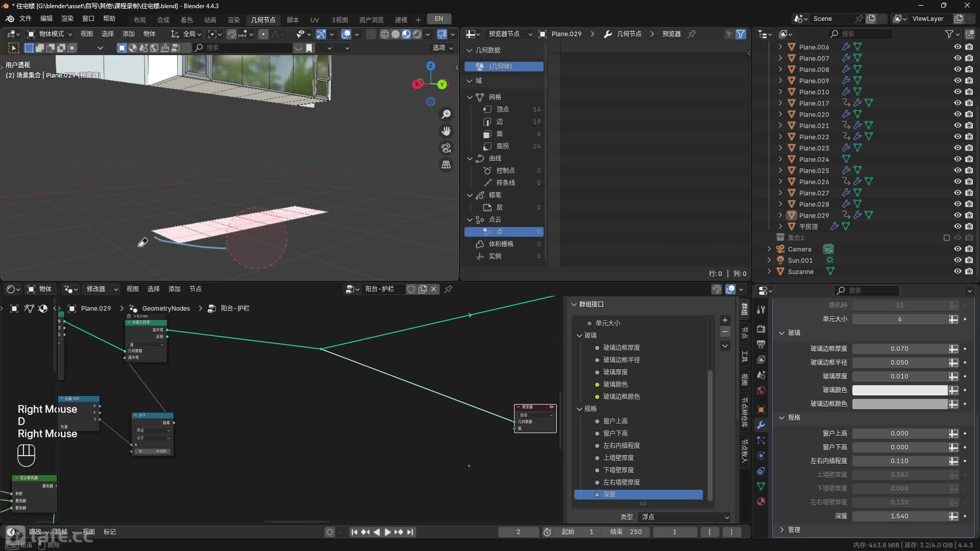Open the 类型 浮点 dropdown
This screenshot has width=980, height=551.
tap(685, 517)
